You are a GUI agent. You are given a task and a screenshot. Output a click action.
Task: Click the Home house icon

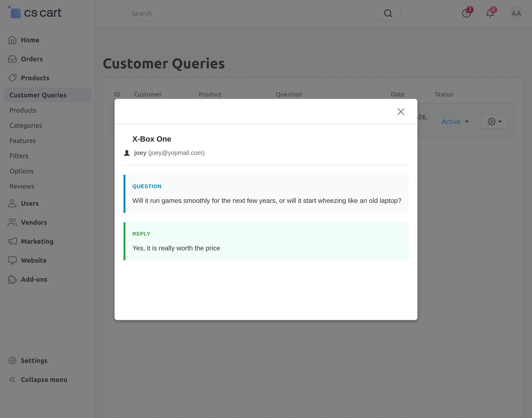(x=12, y=40)
